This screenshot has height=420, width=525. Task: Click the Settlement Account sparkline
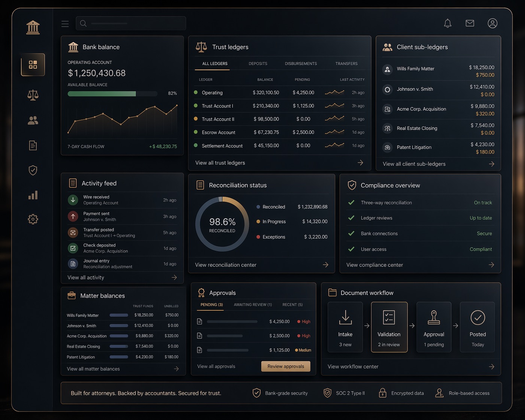point(334,145)
